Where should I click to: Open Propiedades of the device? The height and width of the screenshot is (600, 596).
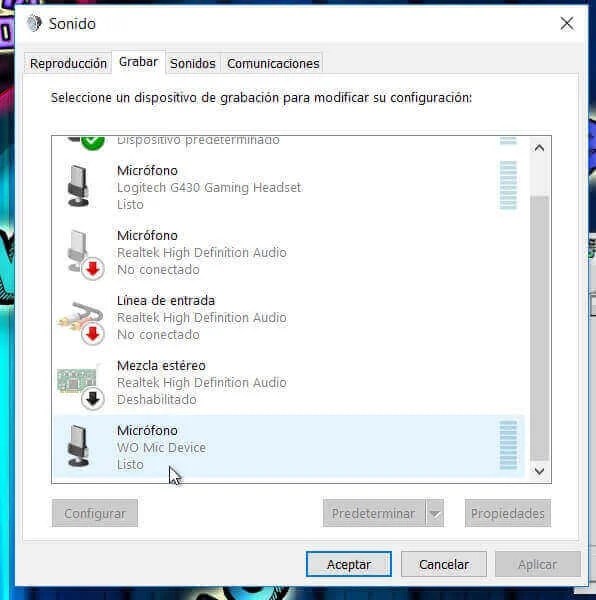[508, 513]
